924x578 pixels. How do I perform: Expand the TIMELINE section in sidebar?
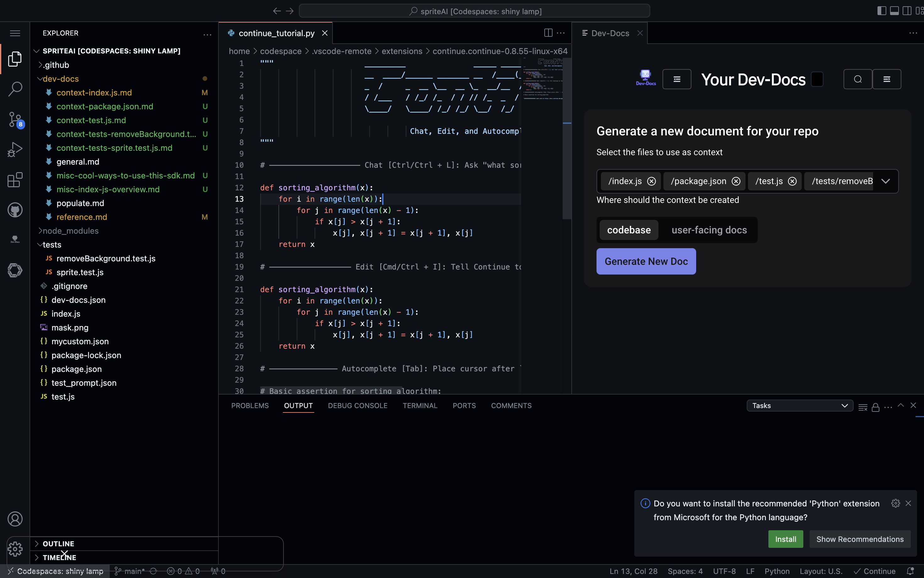pos(59,557)
